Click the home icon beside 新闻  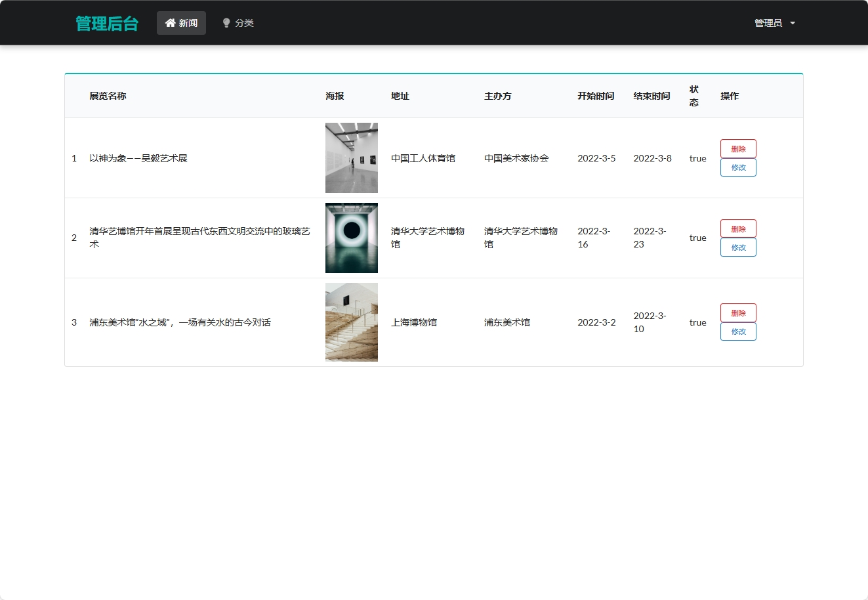click(x=169, y=22)
